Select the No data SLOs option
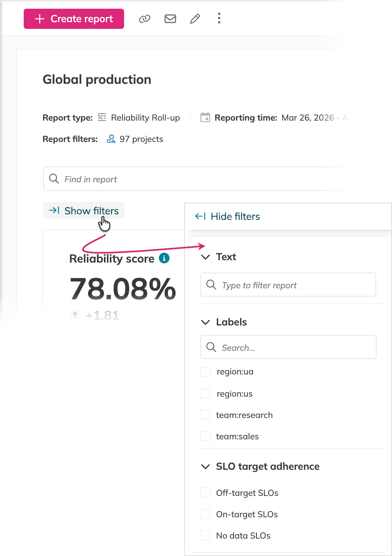The height and width of the screenshot is (556, 392). tap(205, 535)
